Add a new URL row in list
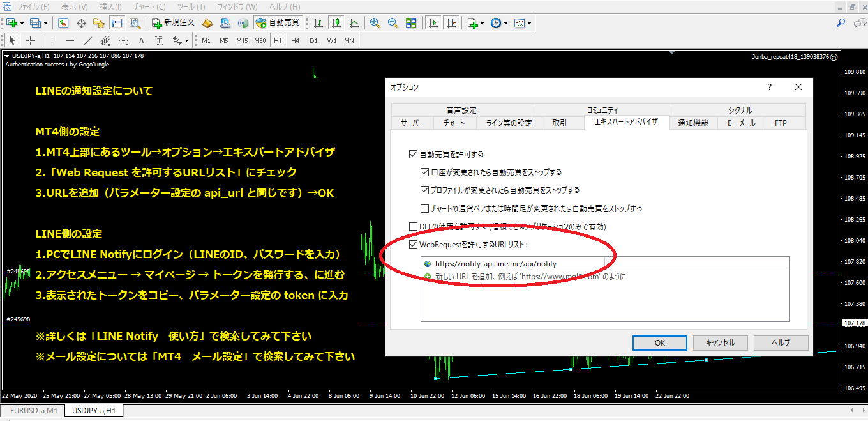This screenshot has height=421, width=868. (605, 276)
